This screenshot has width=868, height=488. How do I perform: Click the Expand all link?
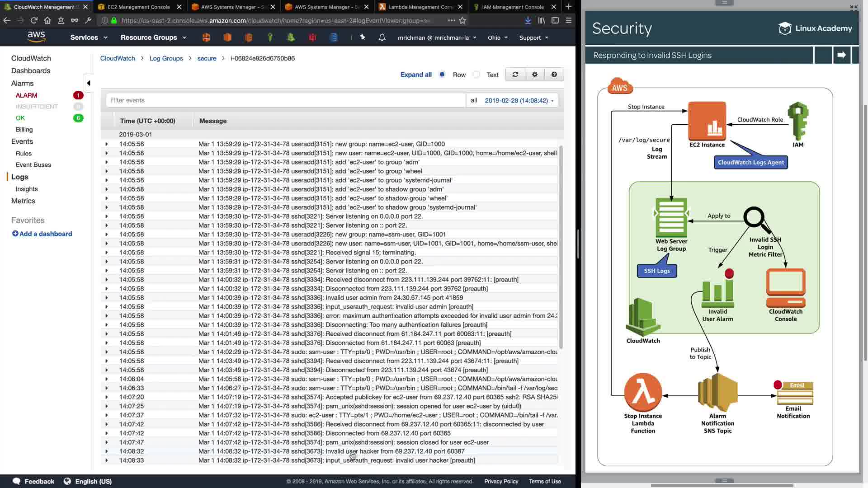415,75
